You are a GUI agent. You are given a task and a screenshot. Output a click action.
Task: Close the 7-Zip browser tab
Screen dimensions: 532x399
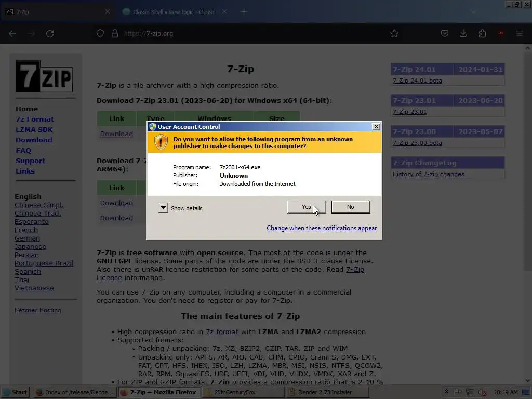pyautogui.click(x=108, y=11)
